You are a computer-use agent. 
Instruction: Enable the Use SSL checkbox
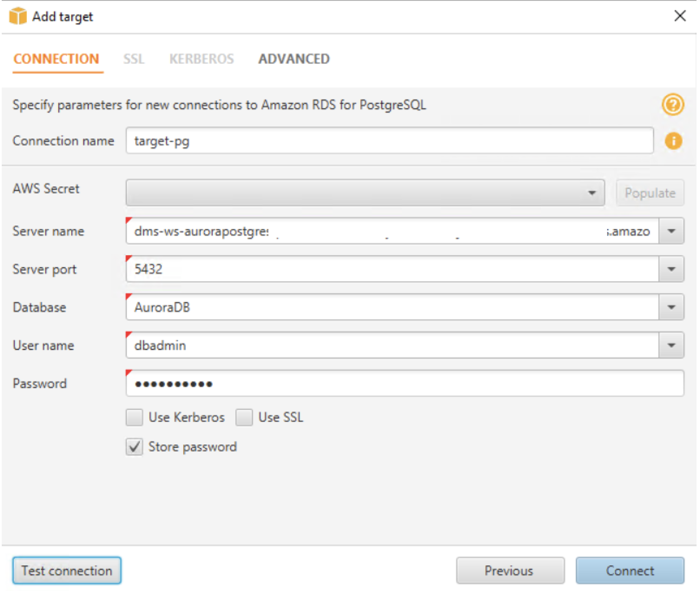(244, 417)
